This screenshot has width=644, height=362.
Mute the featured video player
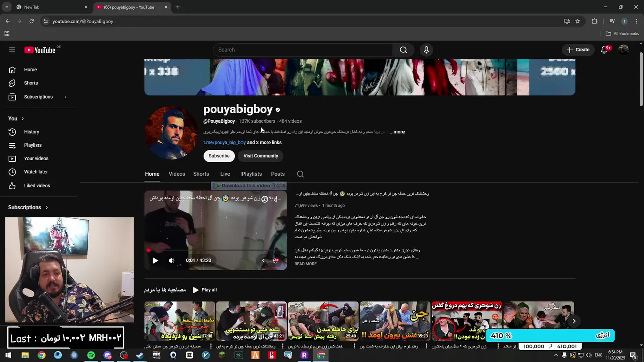171,260
